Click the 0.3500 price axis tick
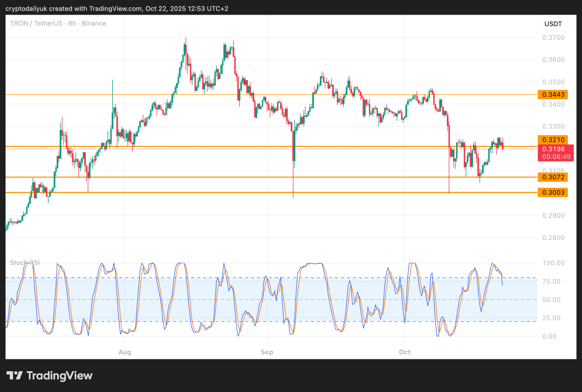 tap(553, 82)
